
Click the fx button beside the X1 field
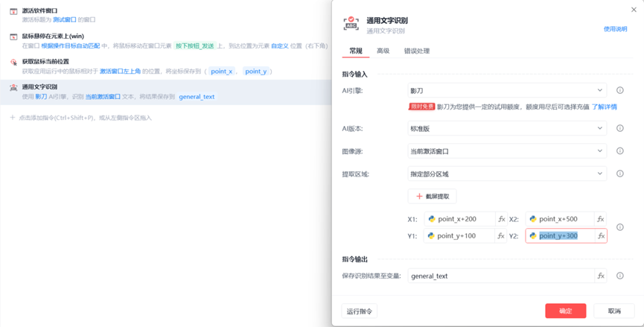click(501, 219)
